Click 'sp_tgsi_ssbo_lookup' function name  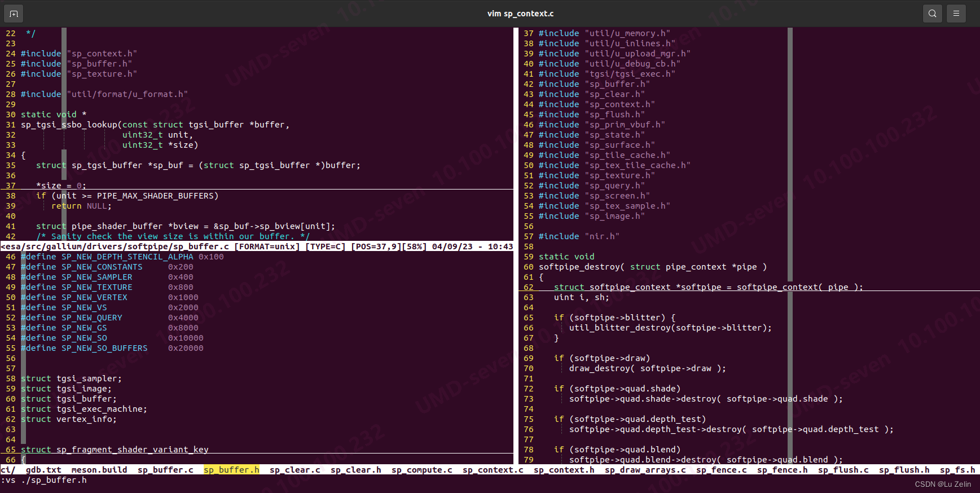(69, 125)
